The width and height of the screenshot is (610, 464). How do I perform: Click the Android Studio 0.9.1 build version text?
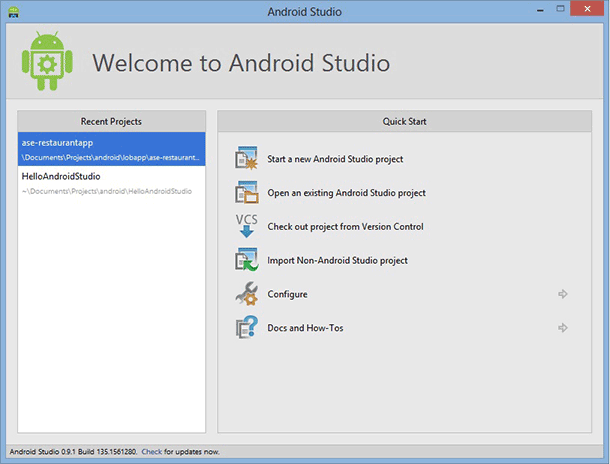74,452
